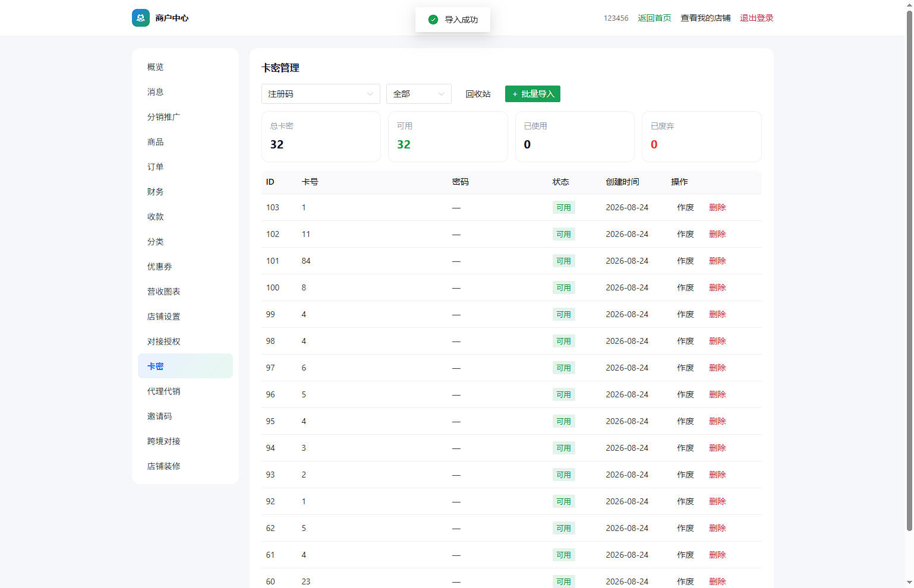Click the 已废弃 stat card
This screenshot has width=914, height=588.
702,137
